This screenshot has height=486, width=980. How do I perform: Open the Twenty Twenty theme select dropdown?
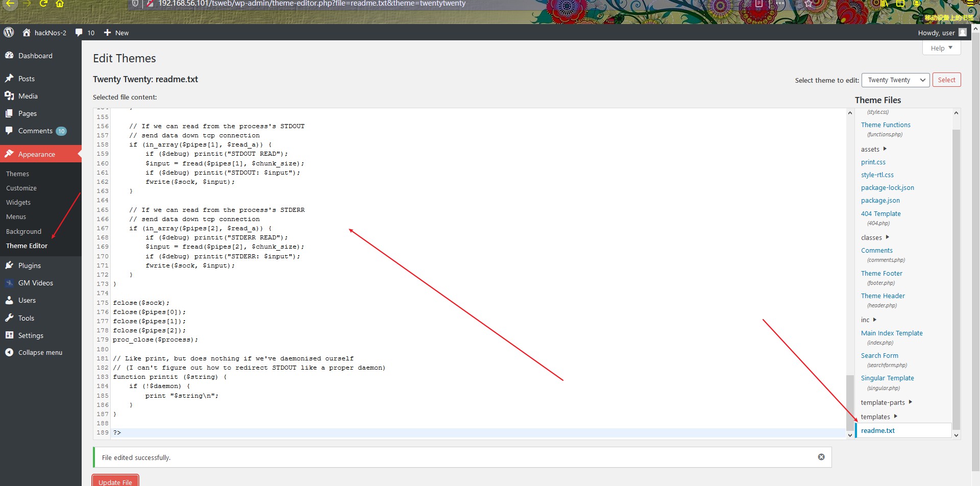click(896, 80)
